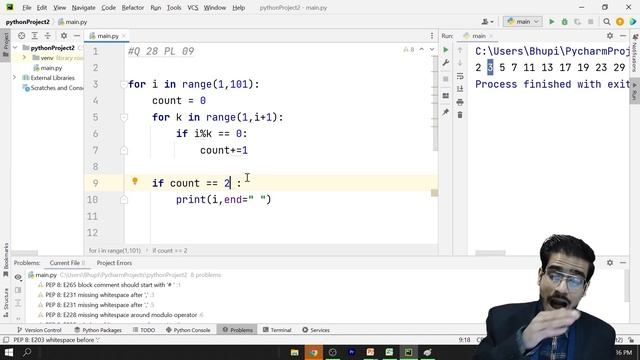The width and height of the screenshot is (640, 360).
Task: Select the Current File problems tab
Action: [x=67, y=263]
